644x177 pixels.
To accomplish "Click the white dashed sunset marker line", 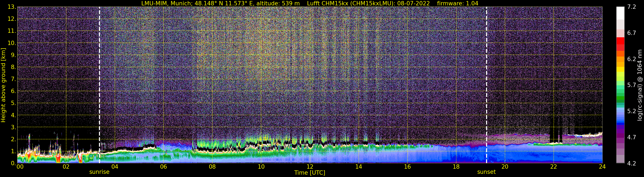I will click(x=486, y=85).
